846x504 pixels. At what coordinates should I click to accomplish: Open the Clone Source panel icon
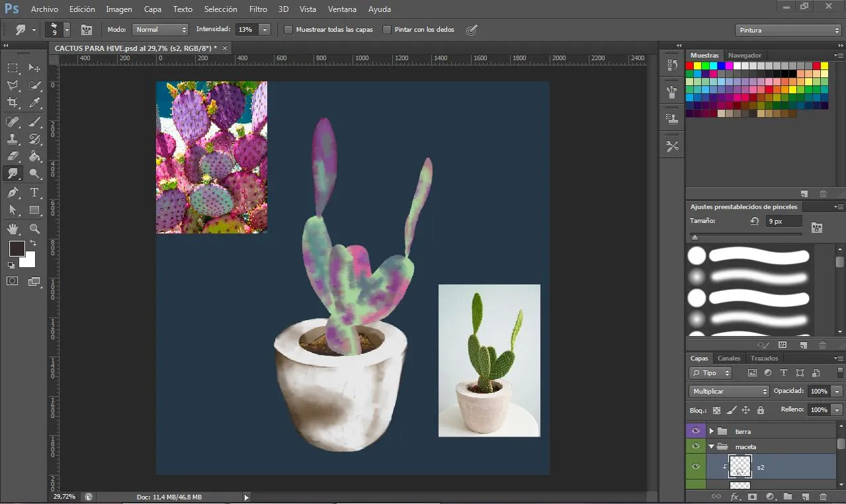[672, 119]
